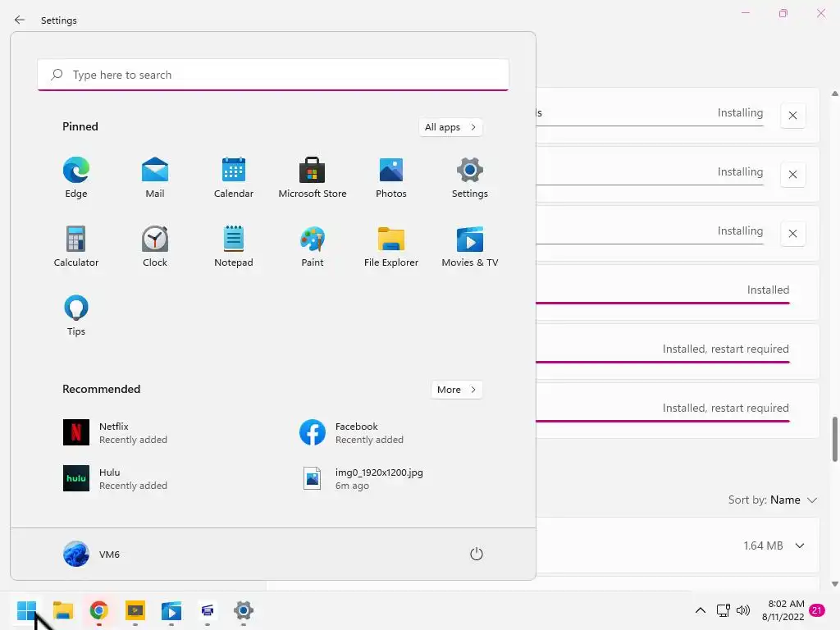Open recently added Facebook app
This screenshot has width=840, height=630.
pos(351,433)
